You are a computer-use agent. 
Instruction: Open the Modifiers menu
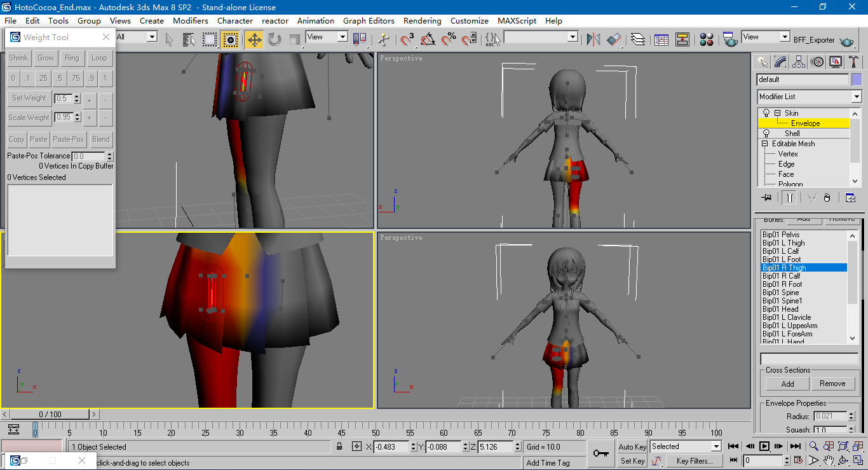tap(191, 20)
